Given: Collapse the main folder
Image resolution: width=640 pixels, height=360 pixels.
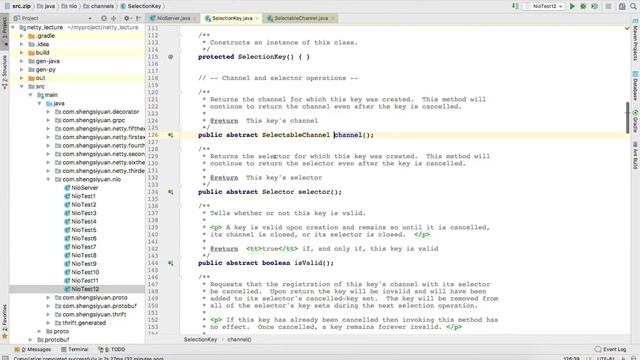Looking at the screenshot, I should pyautogui.click(x=30, y=95).
